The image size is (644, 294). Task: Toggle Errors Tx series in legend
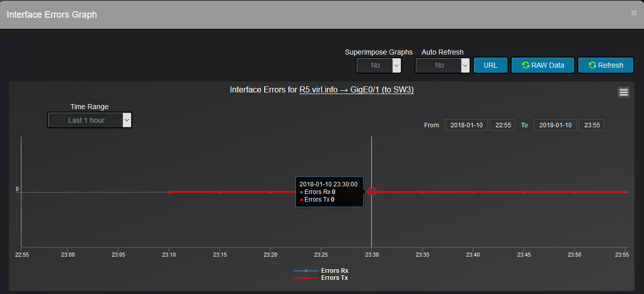tap(334, 278)
